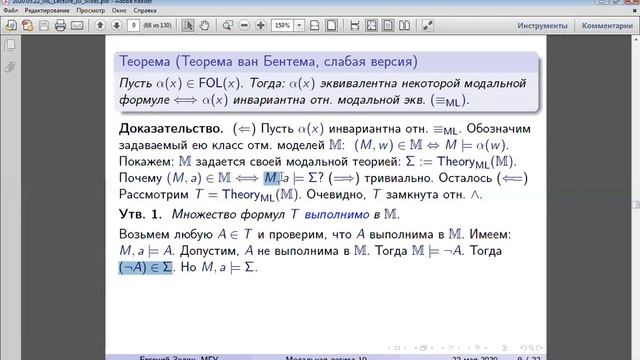Viewport: 640px width, 360px height.
Task: Open the Окно menu
Action: 119,11
